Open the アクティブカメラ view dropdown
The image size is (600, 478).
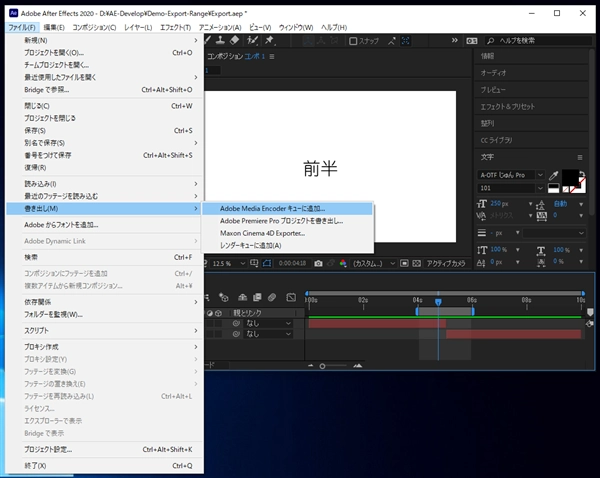pos(446,263)
